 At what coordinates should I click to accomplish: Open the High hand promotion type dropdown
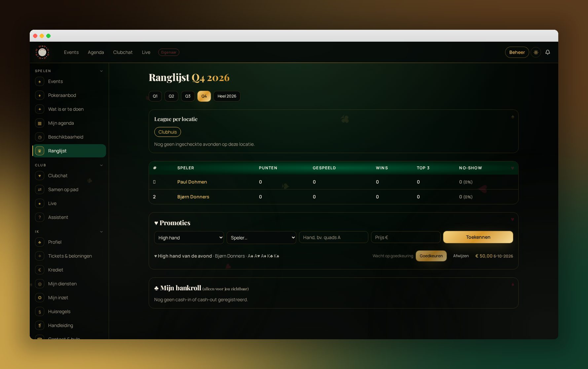point(189,237)
